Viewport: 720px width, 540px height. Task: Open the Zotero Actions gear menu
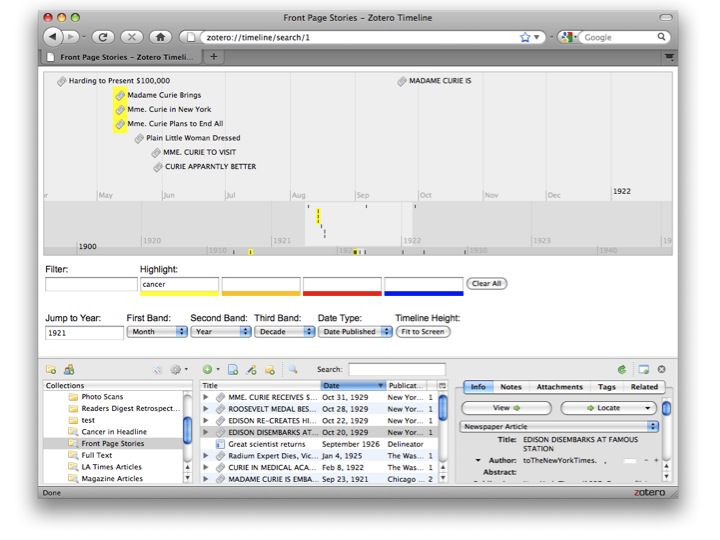177,369
